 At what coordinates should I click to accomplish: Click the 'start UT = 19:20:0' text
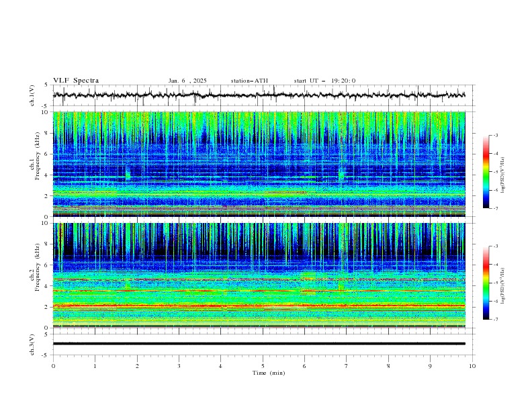click(324, 81)
